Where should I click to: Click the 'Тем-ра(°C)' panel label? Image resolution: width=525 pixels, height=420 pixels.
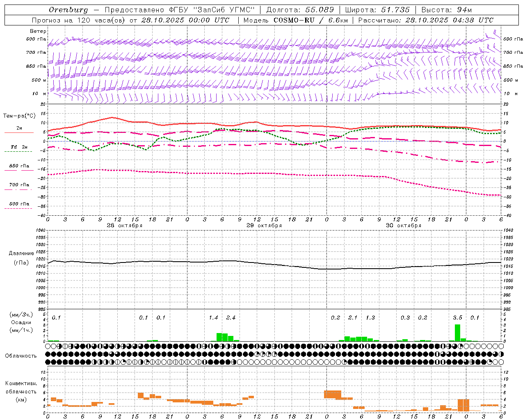tap(19, 116)
